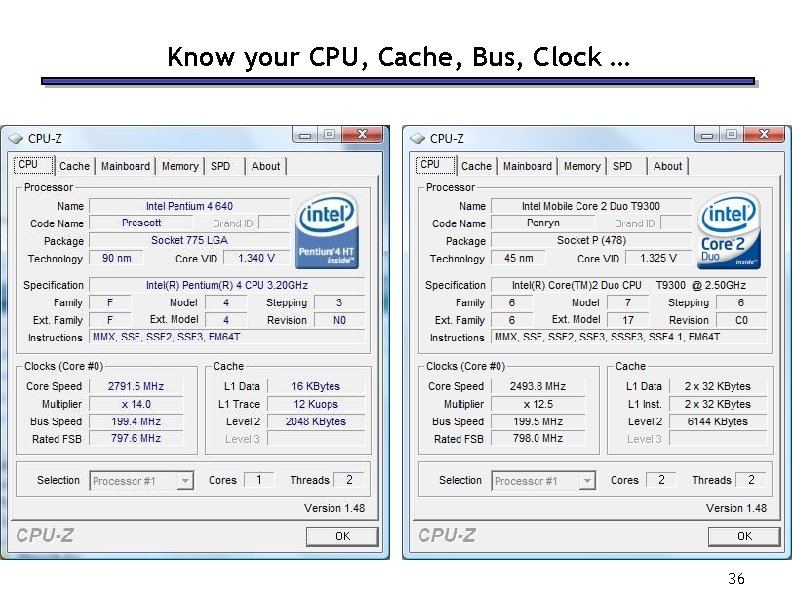
Task: Click the CPU-Z app icon in left window title bar
Action: [x=16, y=138]
